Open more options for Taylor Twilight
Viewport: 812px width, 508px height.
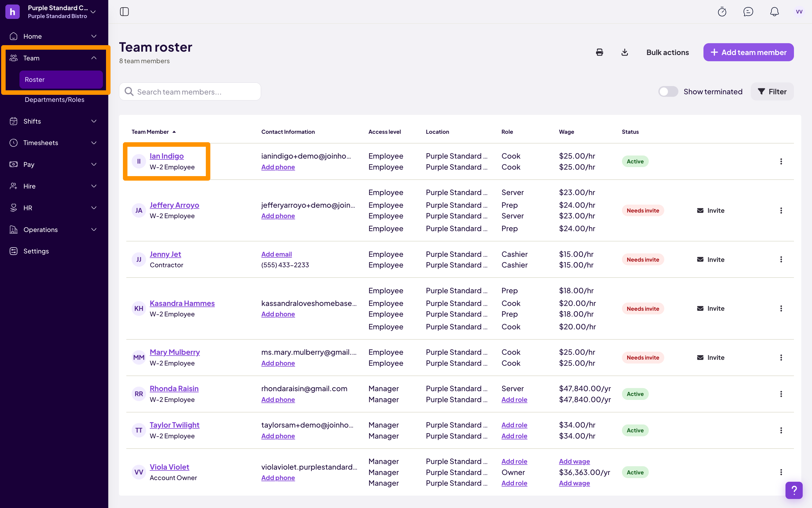pos(781,430)
